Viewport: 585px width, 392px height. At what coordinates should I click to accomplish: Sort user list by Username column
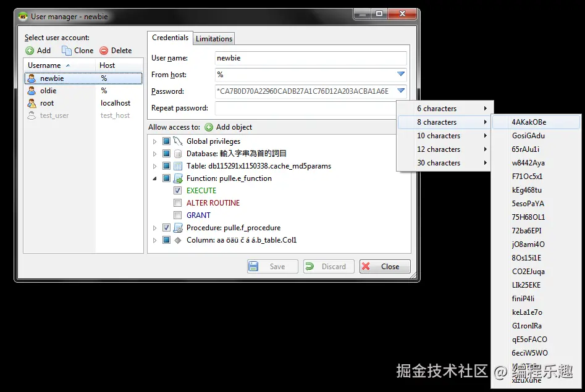59,65
